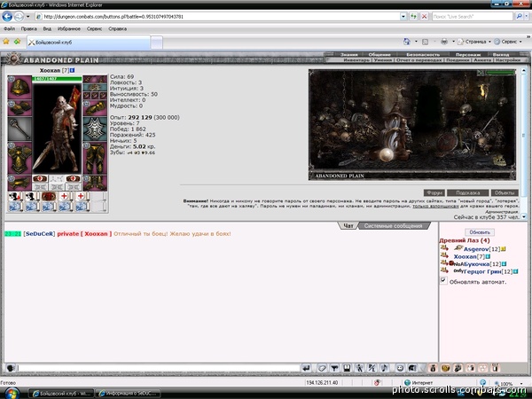Open the smiley emoticons picker

(x=400, y=368)
